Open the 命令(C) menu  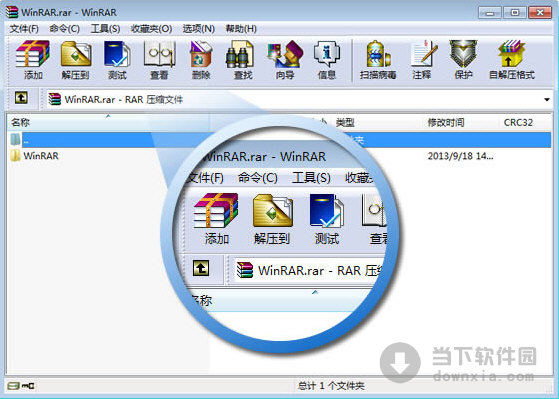tap(65, 29)
